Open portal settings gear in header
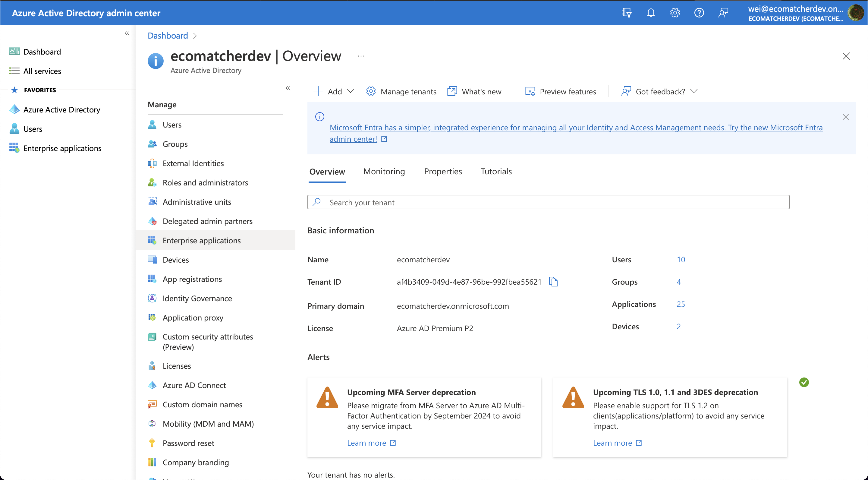 click(x=675, y=13)
